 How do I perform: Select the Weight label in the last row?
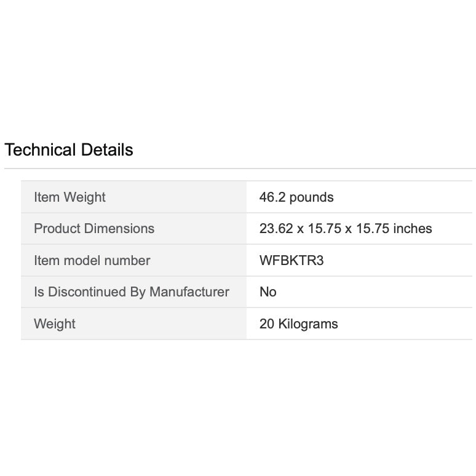pyautogui.click(x=55, y=324)
